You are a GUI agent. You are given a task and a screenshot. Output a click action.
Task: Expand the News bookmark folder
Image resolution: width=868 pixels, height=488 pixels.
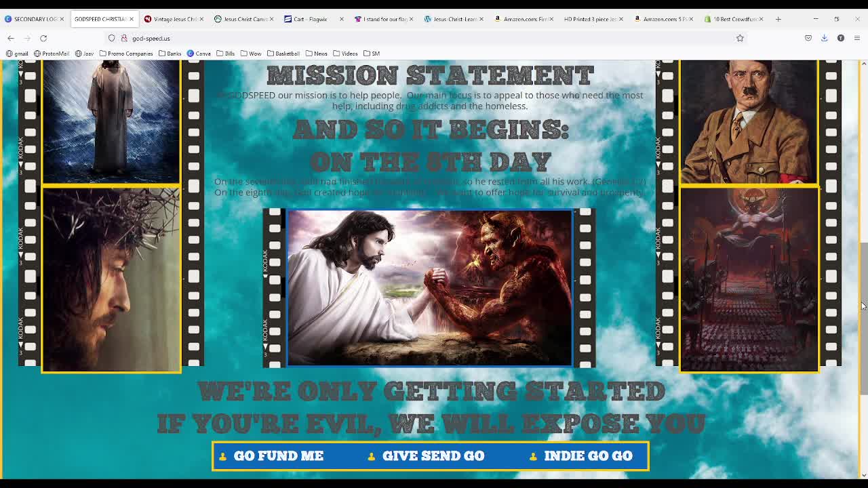316,54
